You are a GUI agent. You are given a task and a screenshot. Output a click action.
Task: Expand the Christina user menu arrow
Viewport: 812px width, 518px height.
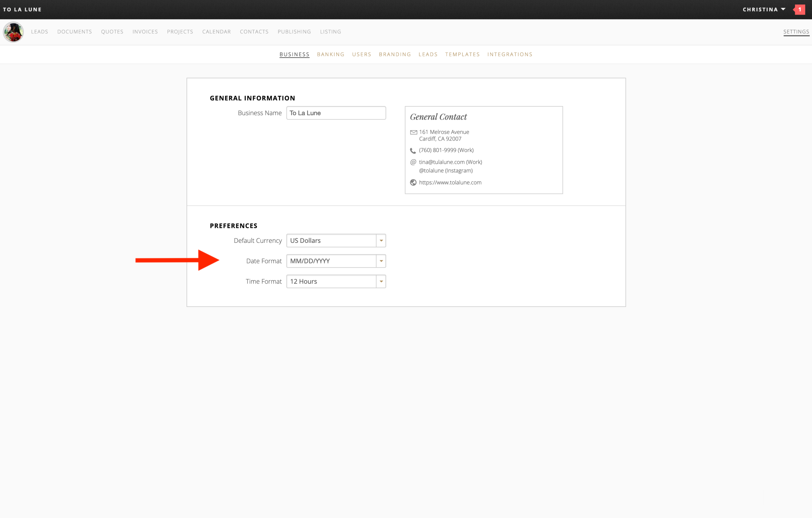point(783,10)
